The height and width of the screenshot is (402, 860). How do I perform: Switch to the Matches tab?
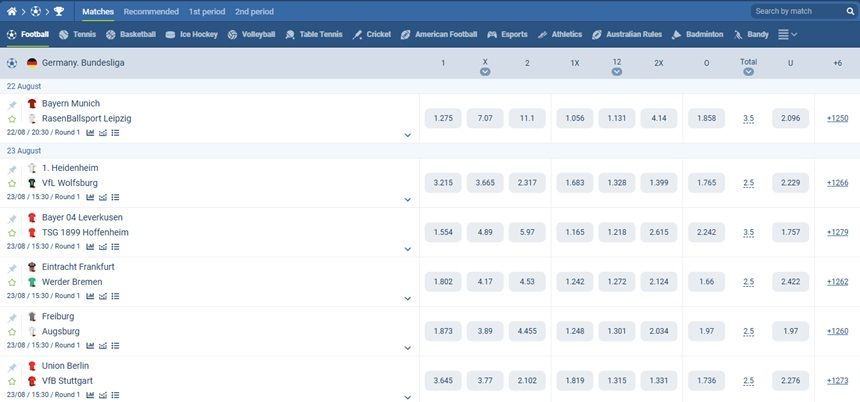98,12
